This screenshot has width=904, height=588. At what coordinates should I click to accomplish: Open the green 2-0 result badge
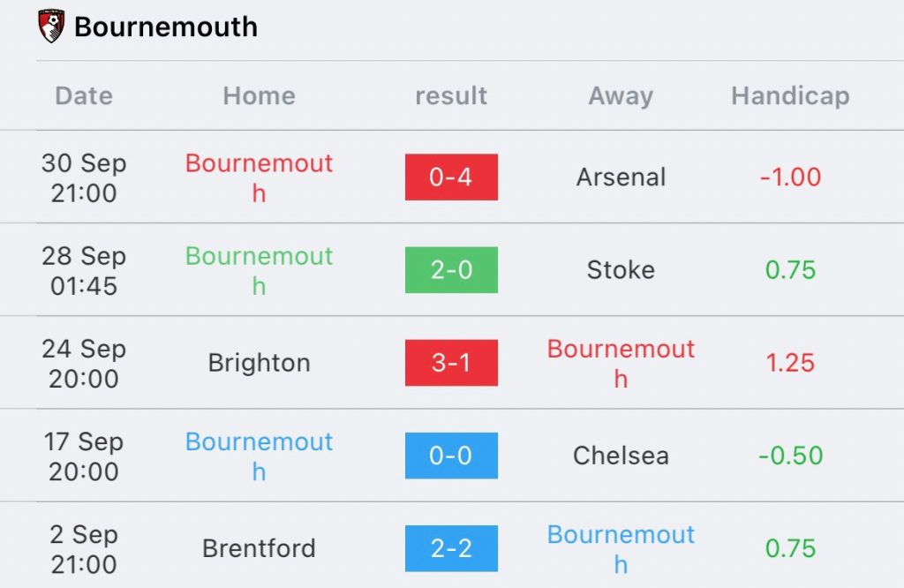pos(451,270)
